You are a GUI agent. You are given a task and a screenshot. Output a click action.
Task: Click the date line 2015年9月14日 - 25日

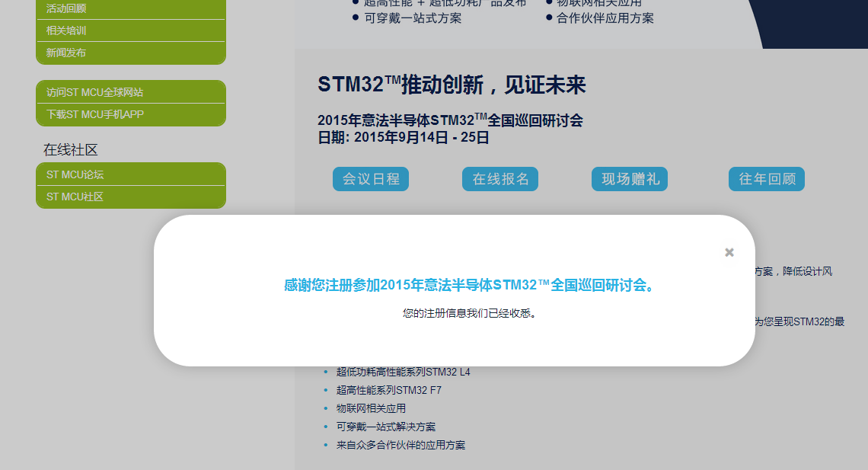click(403, 137)
